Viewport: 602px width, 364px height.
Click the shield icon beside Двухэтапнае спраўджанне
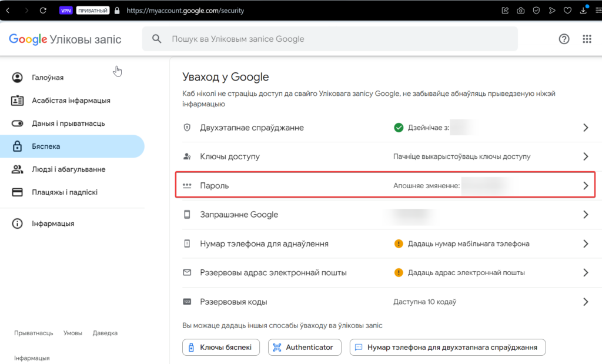pos(187,128)
